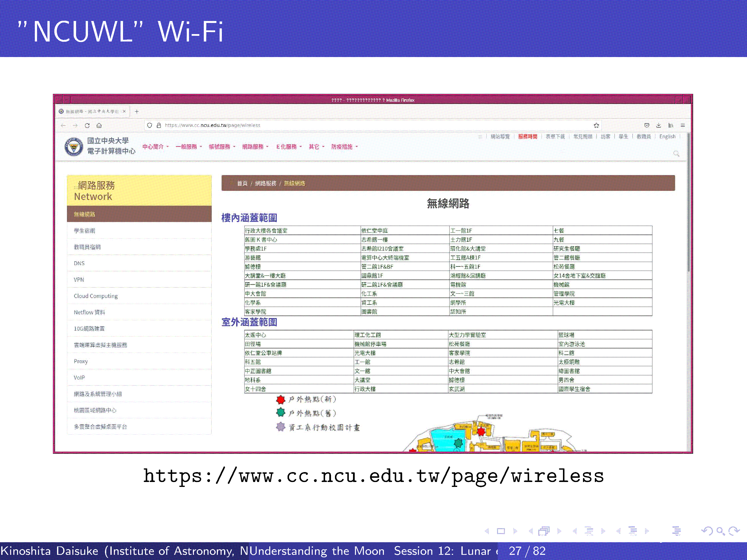This screenshot has height=560, width=747.
Task: Open new tab with plus icon
Action: click(136, 111)
